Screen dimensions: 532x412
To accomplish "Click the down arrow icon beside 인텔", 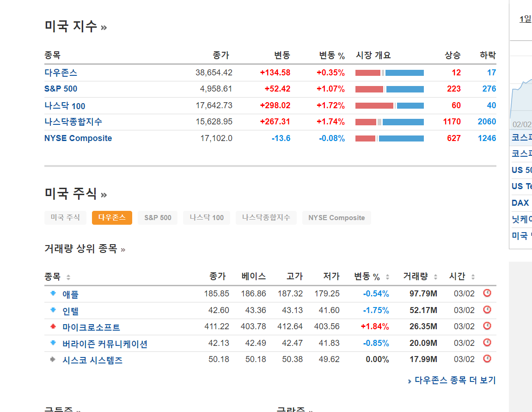I will (x=53, y=310).
